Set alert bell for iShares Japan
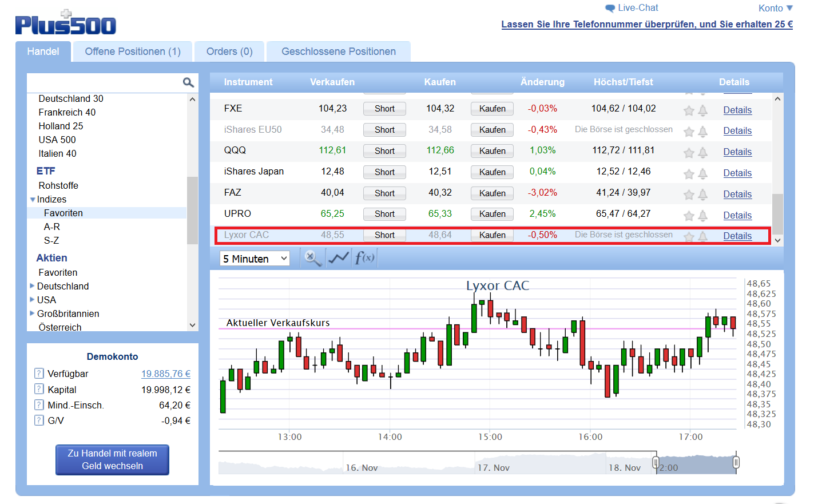The image size is (814, 504). pyautogui.click(x=703, y=174)
